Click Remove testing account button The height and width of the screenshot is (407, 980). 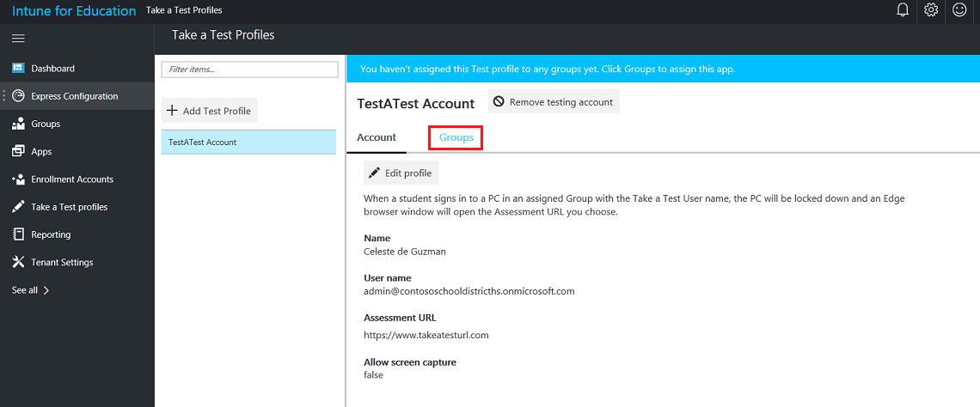[x=553, y=101]
